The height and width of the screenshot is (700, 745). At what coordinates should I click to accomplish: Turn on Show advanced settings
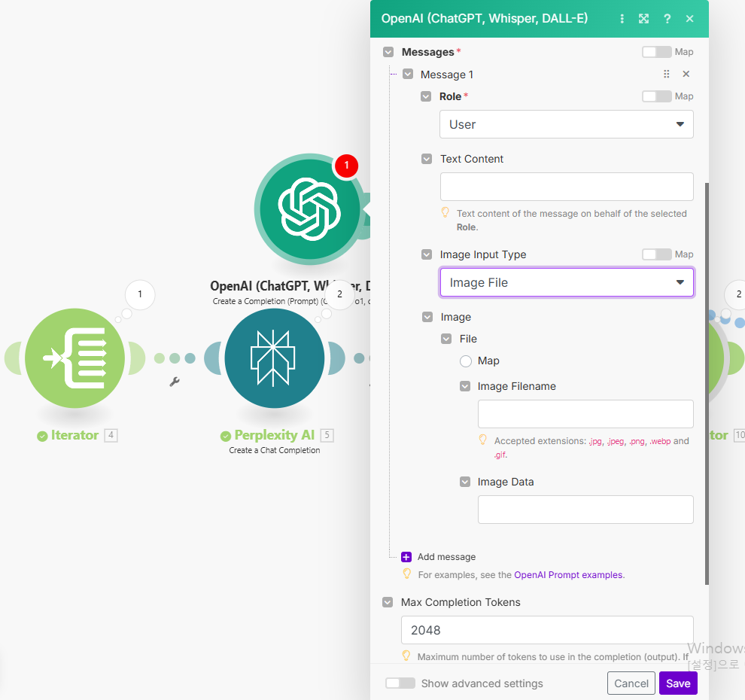tap(400, 683)
